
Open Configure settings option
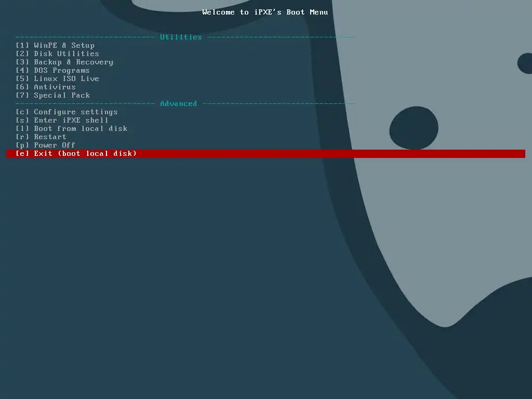pyautogui.click(x=67, y=112)
